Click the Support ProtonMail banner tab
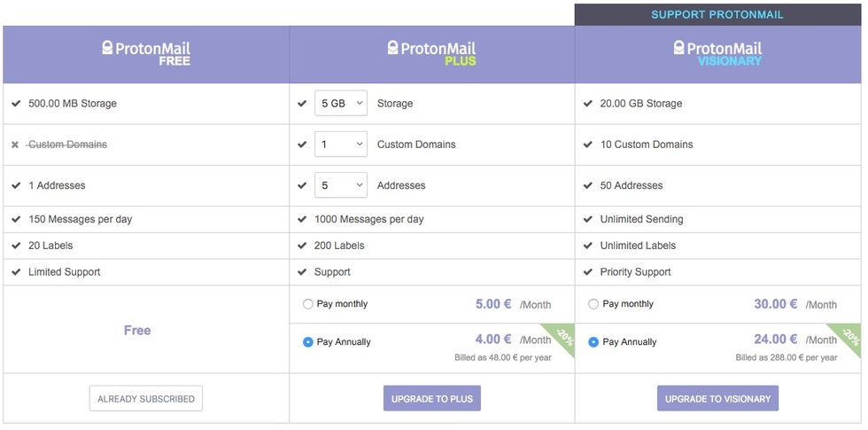This screenshot has height=430, width=868. (x=717, y=14)
